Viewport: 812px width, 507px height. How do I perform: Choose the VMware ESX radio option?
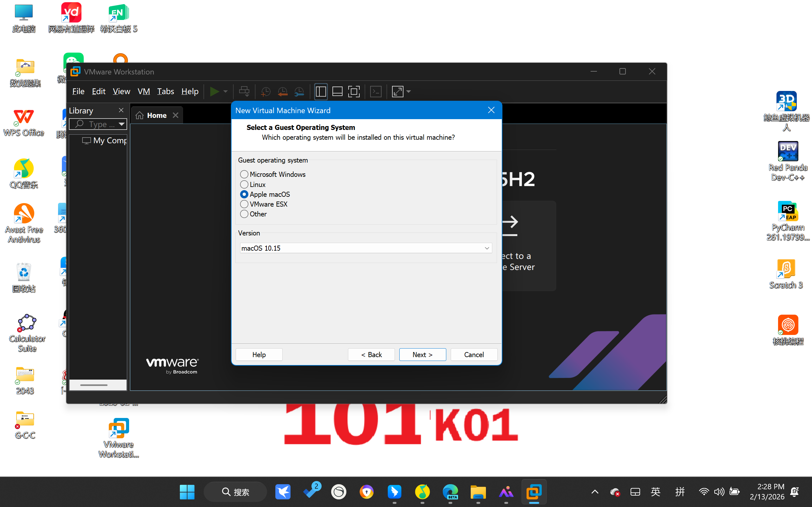pos(244,204)
